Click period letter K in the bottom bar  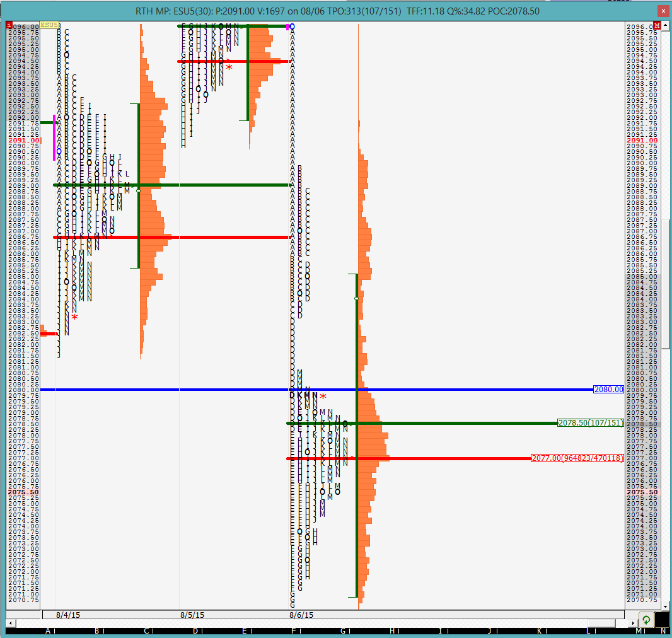(x=540, y=630)
